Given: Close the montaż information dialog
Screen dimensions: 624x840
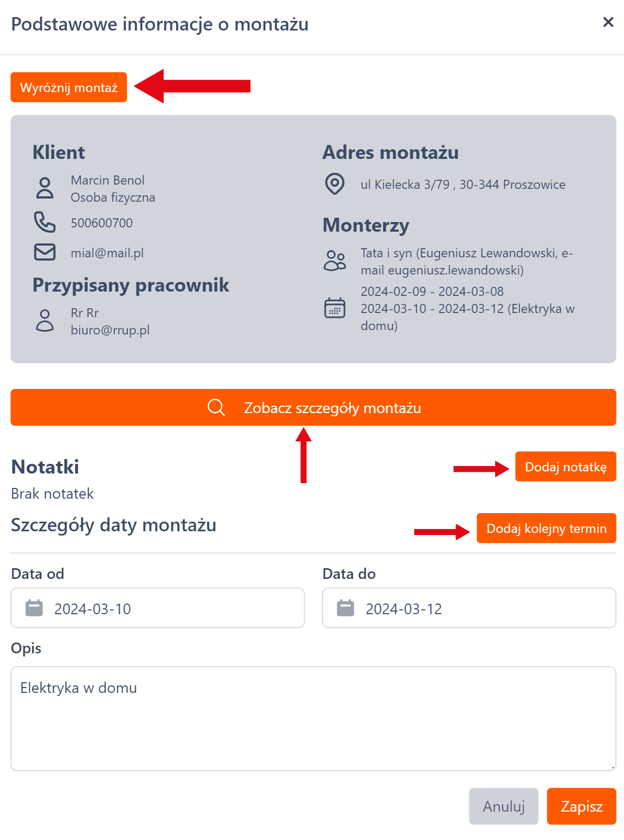Looking at the screenshot, I should 608,22.
